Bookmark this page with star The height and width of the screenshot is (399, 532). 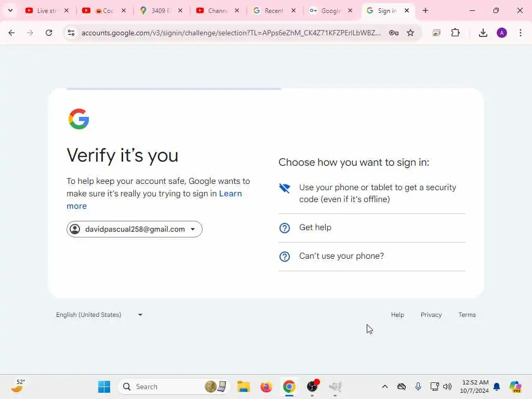click(410, 33)
